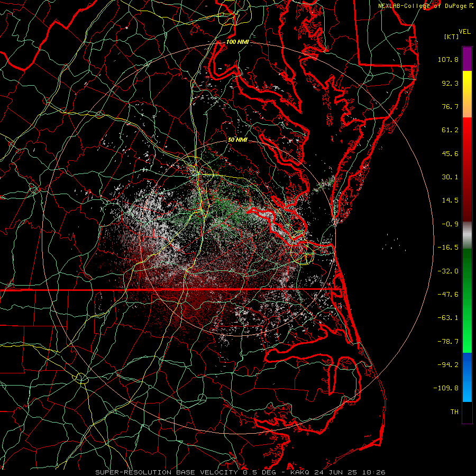Click the [KT] units label

click(452, 36)
